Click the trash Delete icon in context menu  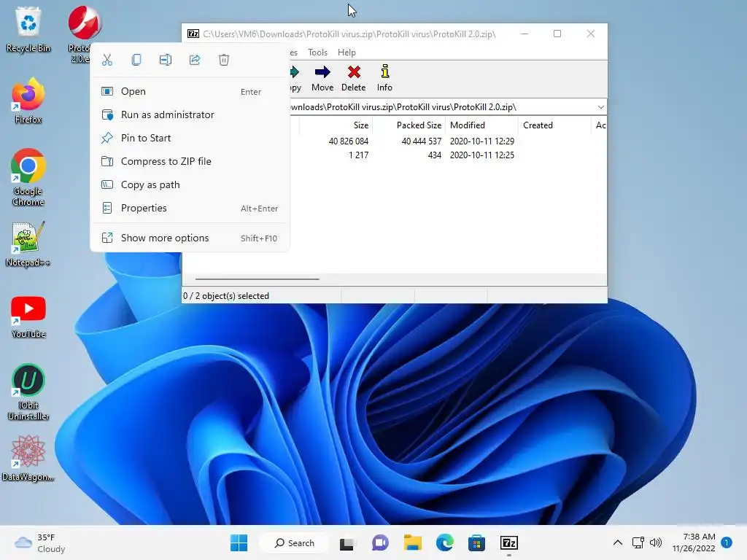224,60
